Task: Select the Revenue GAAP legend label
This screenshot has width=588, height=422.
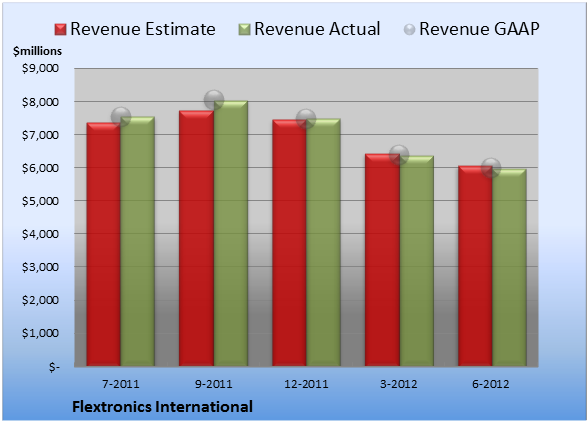Action: [x=480, y=29]
